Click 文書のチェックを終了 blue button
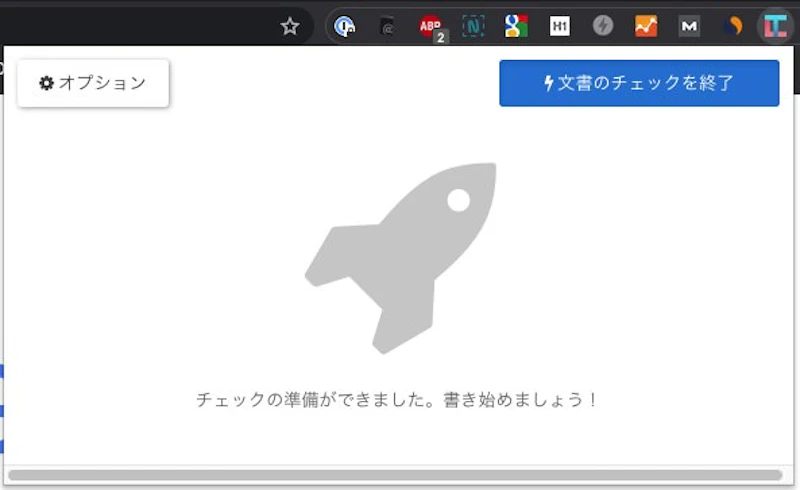 [639, 83]
